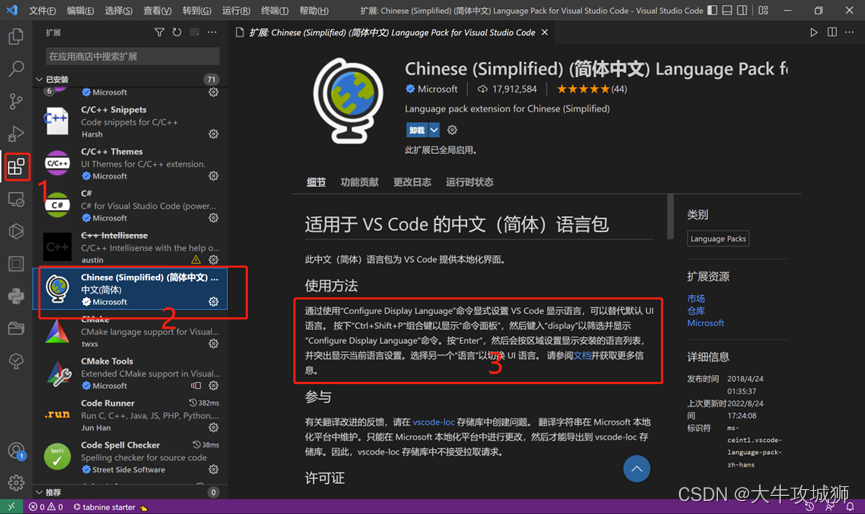Open the 文档 documentation link
Screen dimensions: 865x514
(582, 356)
